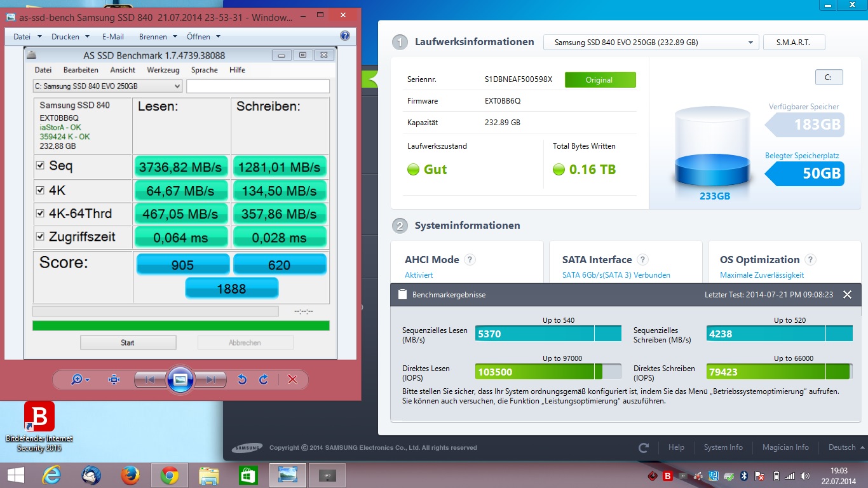Open the Aktiviert link under AHCI Mode
Image resolution: width=868 pixels, height=488 pixels.
click(419, 275)
